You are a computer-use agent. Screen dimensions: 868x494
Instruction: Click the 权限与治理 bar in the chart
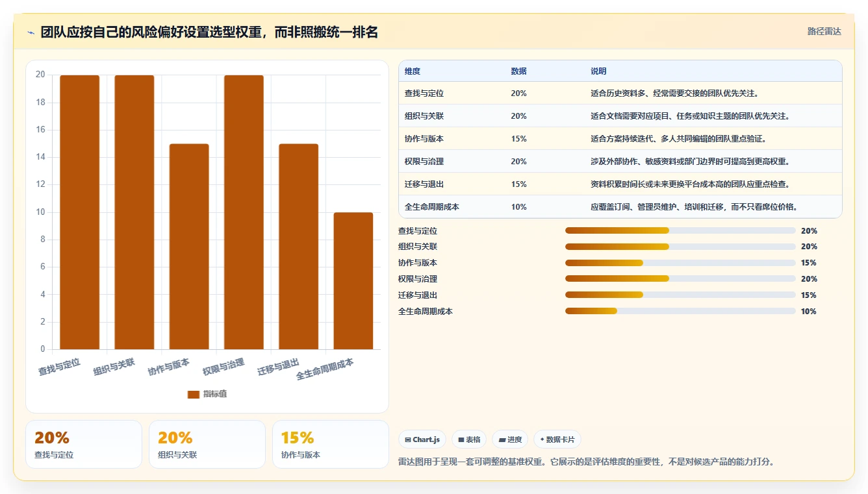tap(244, 212)
